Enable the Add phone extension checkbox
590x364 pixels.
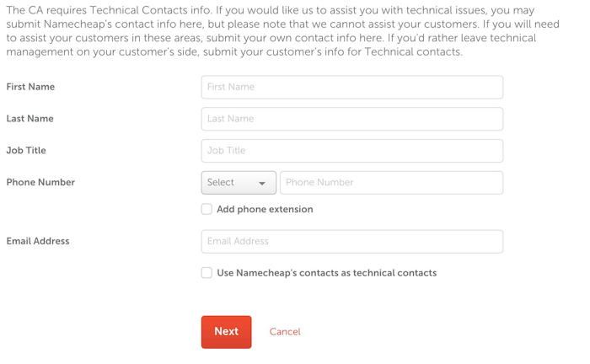click(x=206, y=209)
